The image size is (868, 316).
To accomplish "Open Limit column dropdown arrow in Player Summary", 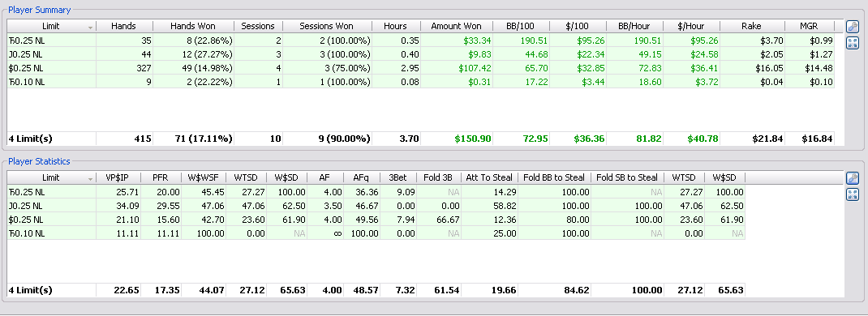I will click(90, 27).
